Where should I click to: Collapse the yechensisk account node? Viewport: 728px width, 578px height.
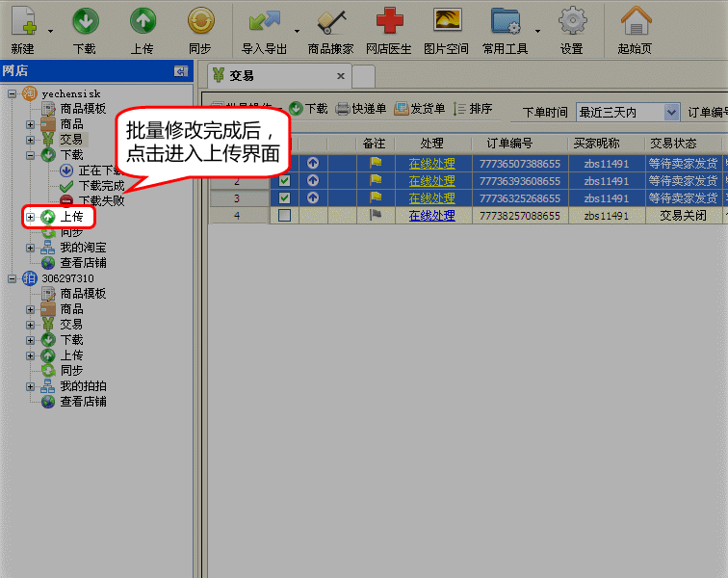[x=13, y=93]
